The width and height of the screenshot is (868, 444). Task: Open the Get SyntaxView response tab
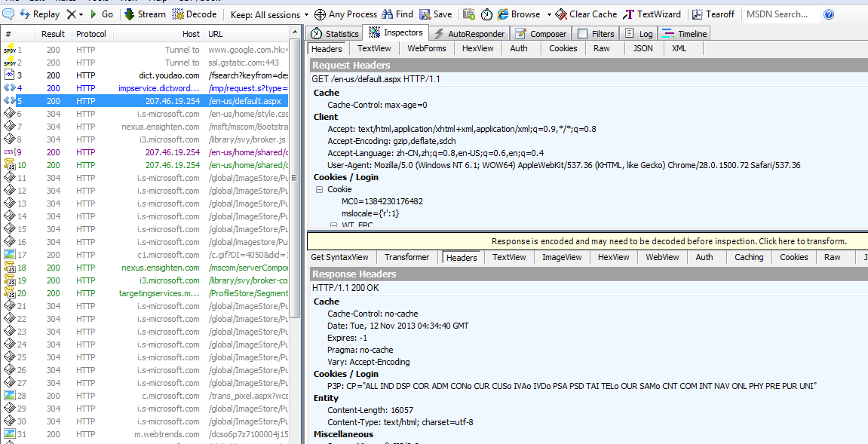click(339, 257)
